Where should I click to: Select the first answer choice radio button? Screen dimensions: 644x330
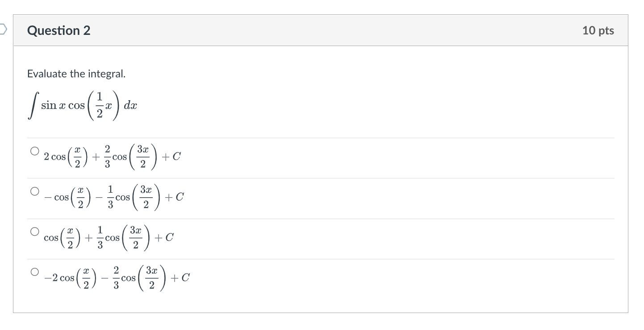(33, 150)
